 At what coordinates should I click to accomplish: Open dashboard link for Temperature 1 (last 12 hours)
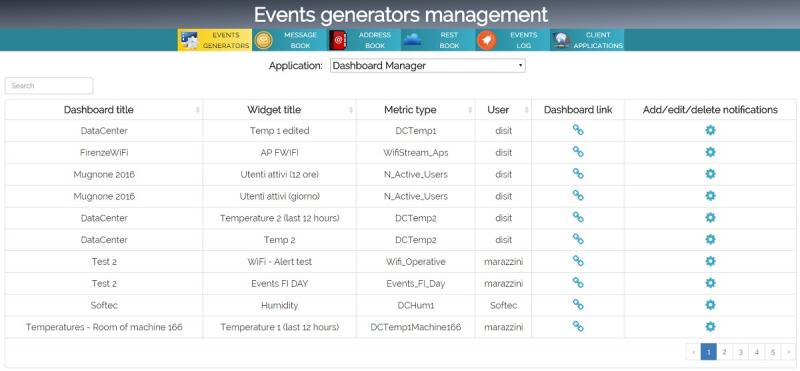click(x=578, y=326)
